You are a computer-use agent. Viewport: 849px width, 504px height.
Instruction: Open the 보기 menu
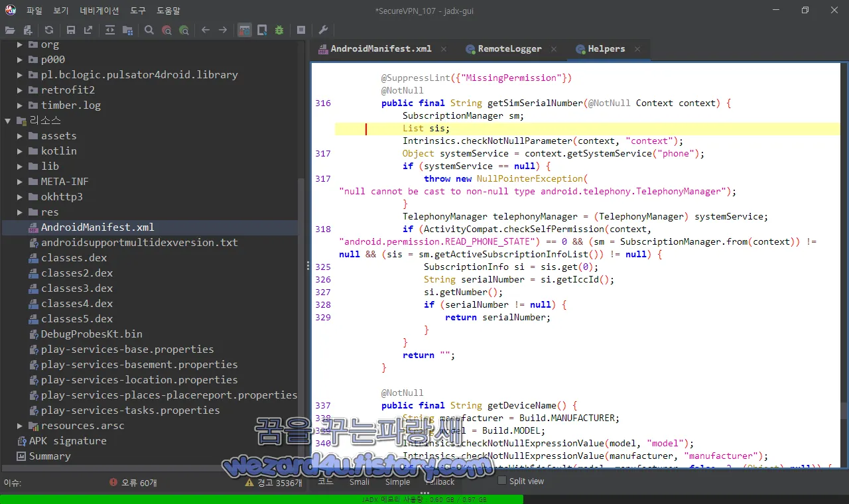pos(61,11)
